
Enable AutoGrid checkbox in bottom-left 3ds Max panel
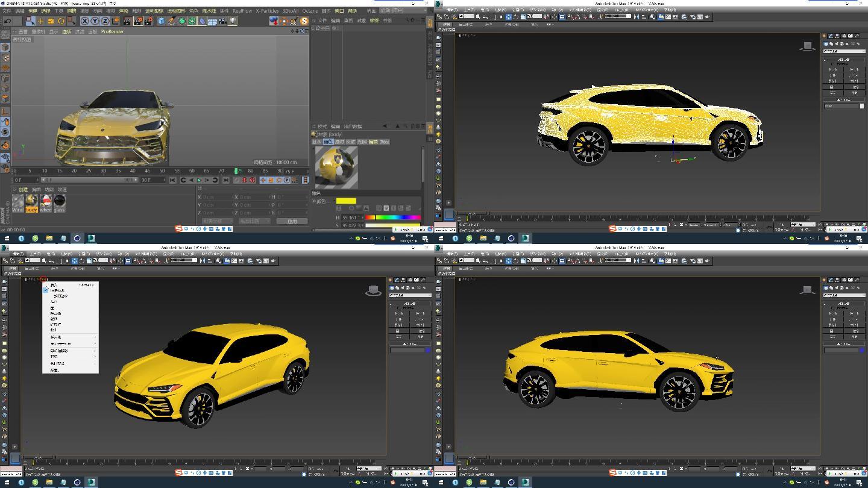tap(398, 308)
